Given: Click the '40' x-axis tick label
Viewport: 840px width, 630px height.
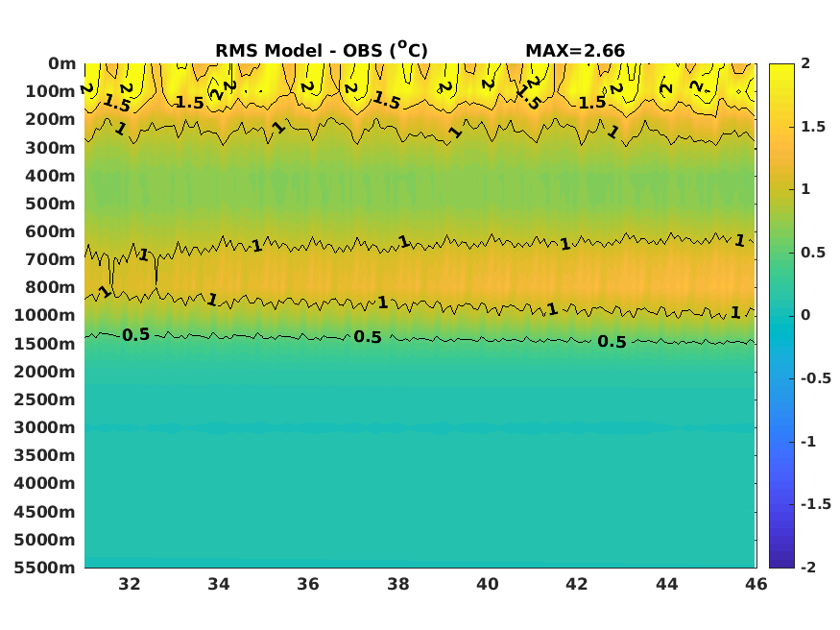Looking at the screenshot, I should pyautogui.click(x=488, y=584).
